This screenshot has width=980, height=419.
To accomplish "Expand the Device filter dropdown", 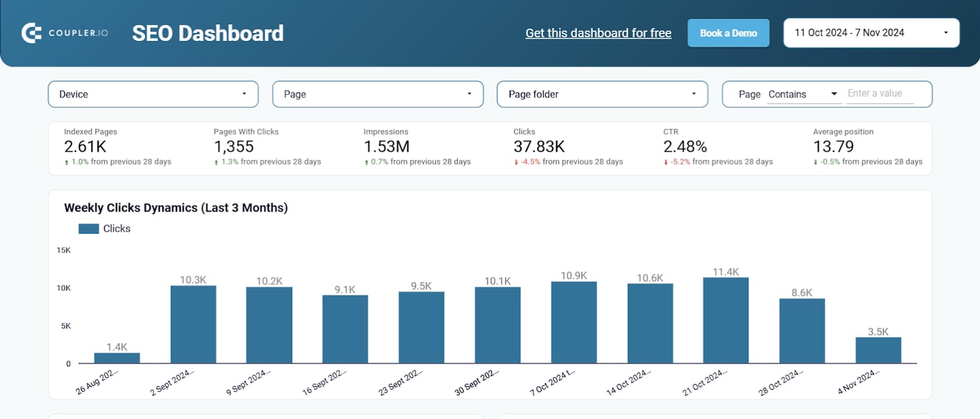I will (153, 94).
